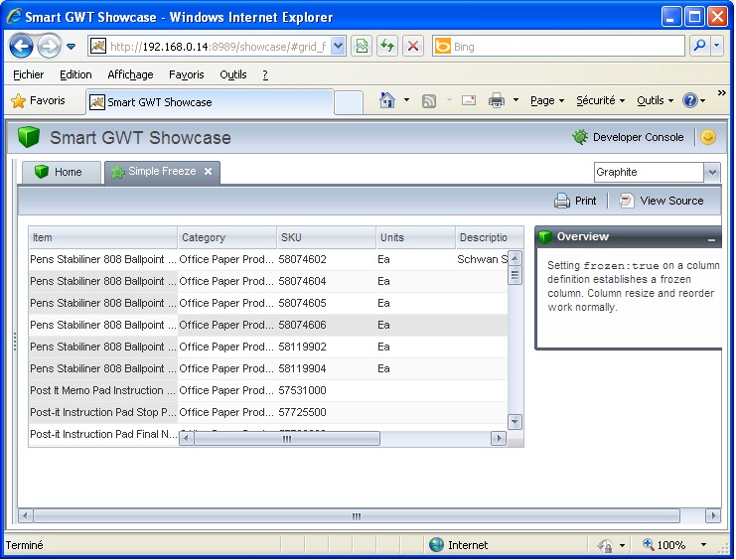
Task: Click the browser Stop loading icon
Action: (x=413, y=47)
